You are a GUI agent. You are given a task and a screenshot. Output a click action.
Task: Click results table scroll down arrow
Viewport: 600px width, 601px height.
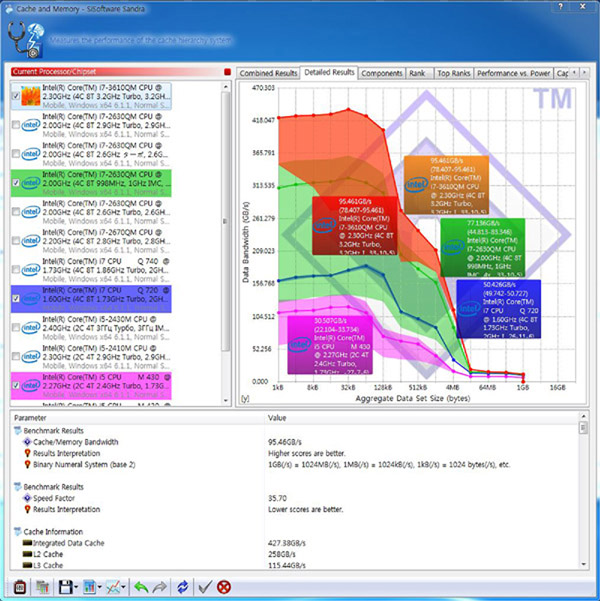[x=584, y=564]
